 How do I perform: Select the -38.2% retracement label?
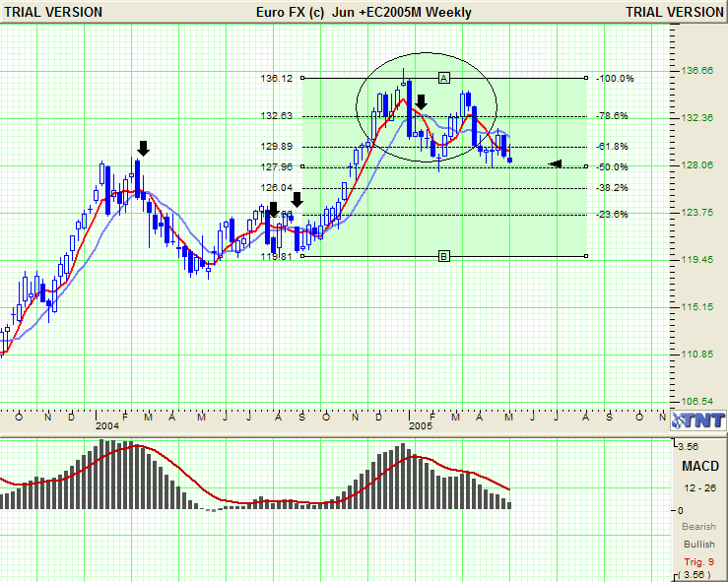click(x=612, y=188)
